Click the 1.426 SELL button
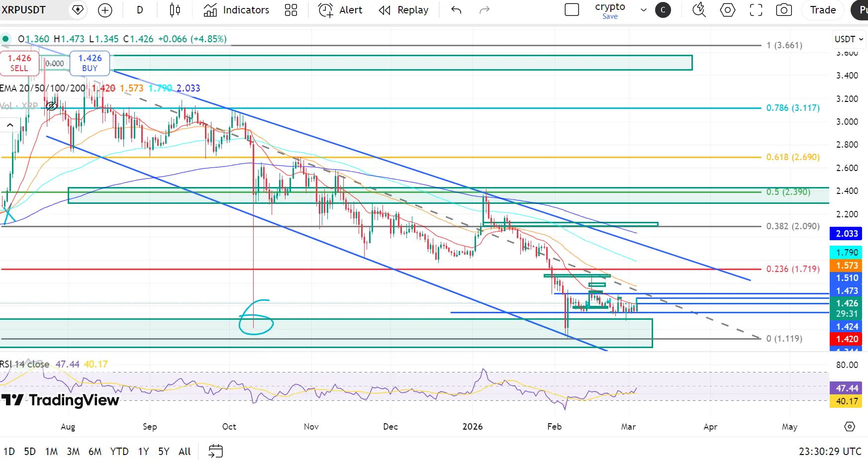 click(19, 63)
